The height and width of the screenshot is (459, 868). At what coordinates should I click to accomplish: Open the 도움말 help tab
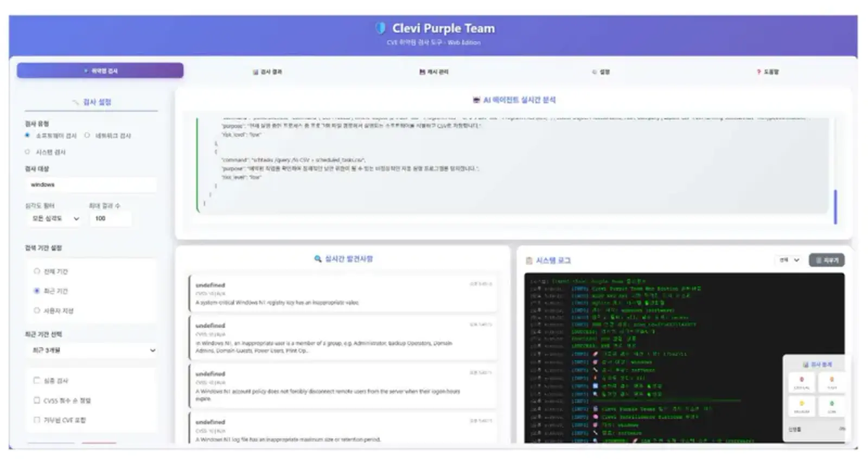(768, 72)
